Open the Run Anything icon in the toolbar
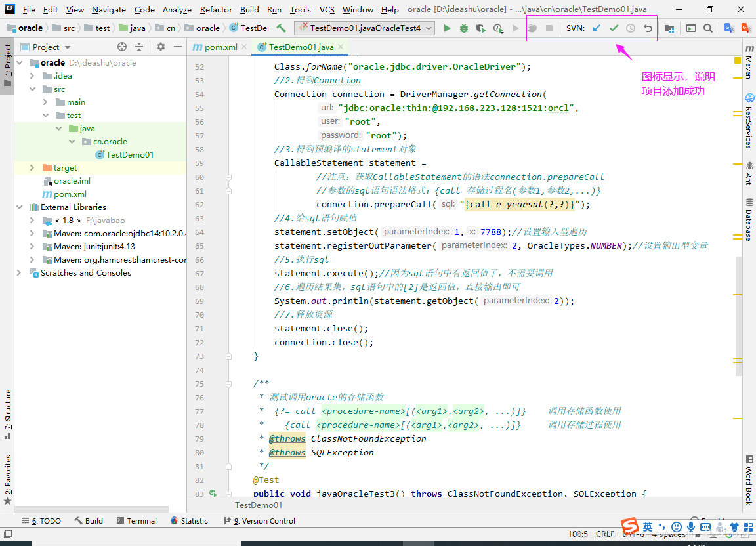The image size is (756, 546). point(691,28)
